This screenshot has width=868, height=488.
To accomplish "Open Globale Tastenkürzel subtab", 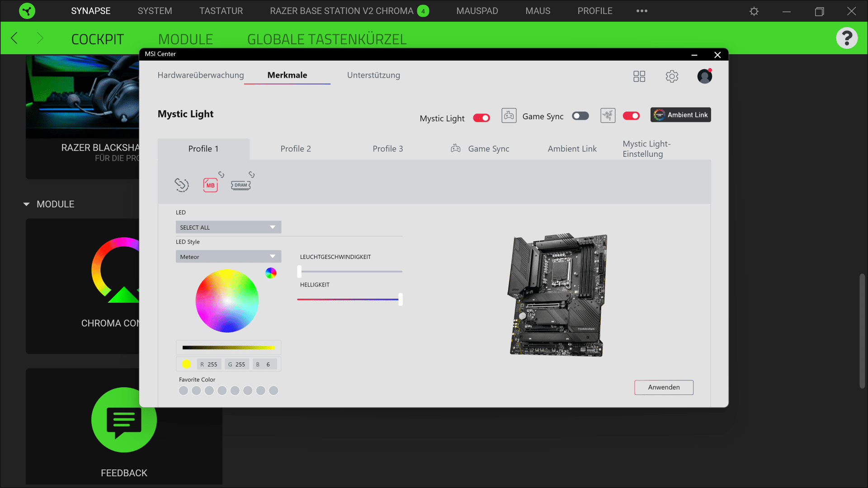I will tap(327, 39).
